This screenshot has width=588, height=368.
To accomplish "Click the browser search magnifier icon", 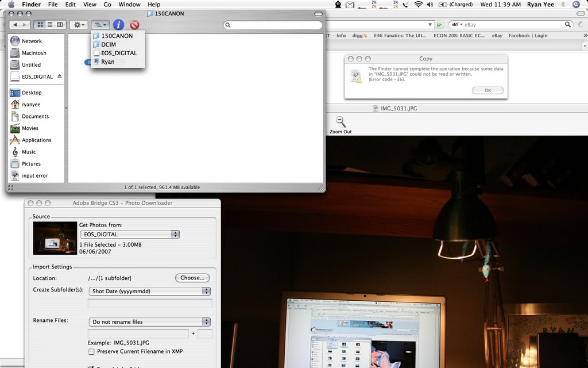I will pos(568,24).
